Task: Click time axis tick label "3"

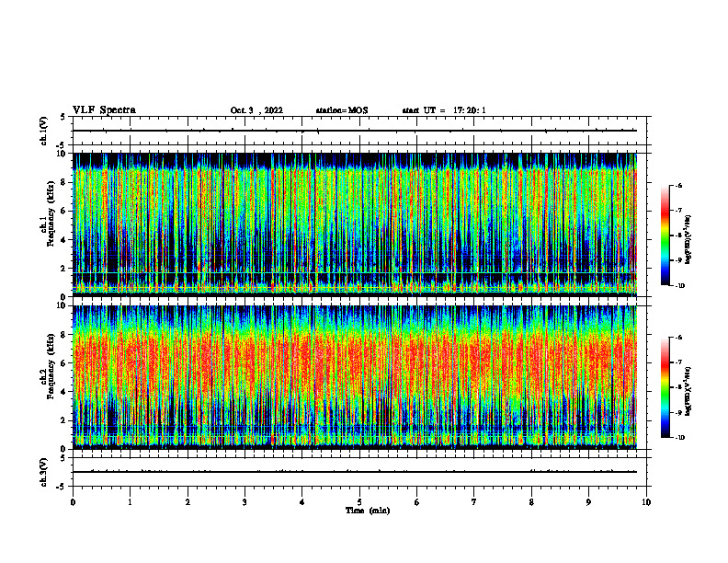Action: click(245, 502)
